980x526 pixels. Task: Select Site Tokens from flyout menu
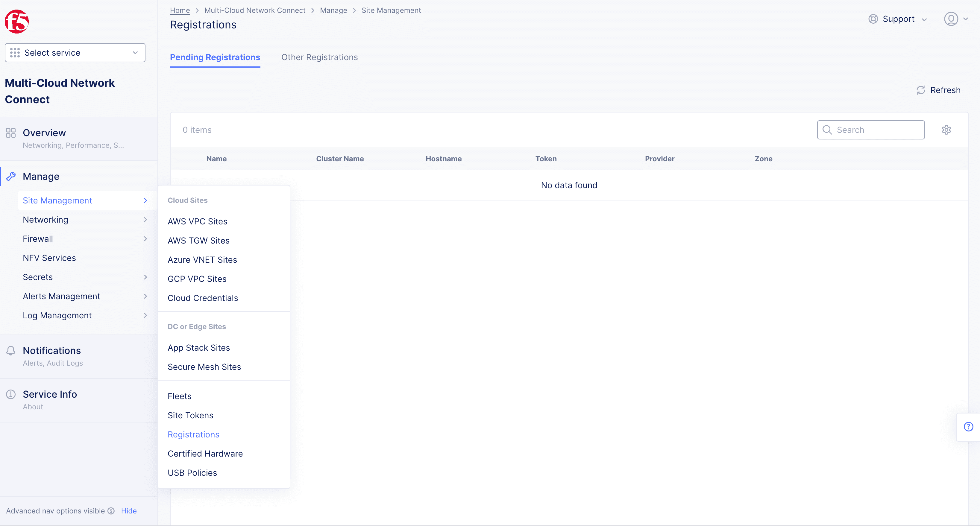[x=190, y=415]
